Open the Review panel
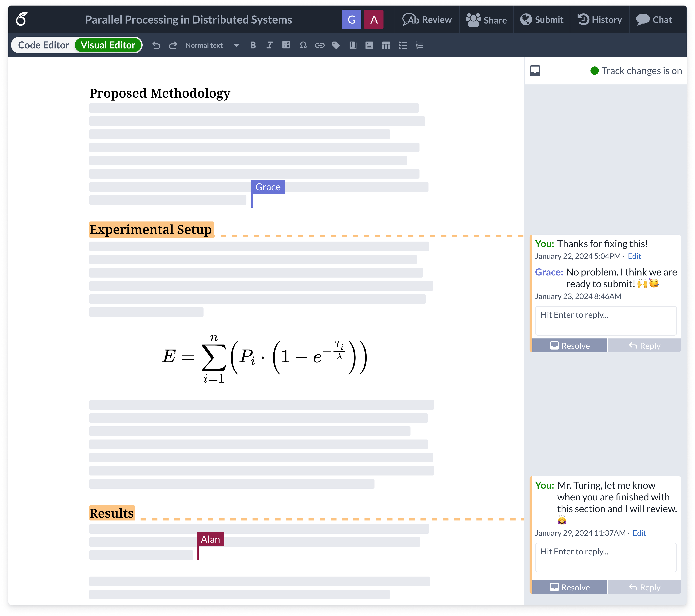 pyautogui.click(x=427, y=19)
